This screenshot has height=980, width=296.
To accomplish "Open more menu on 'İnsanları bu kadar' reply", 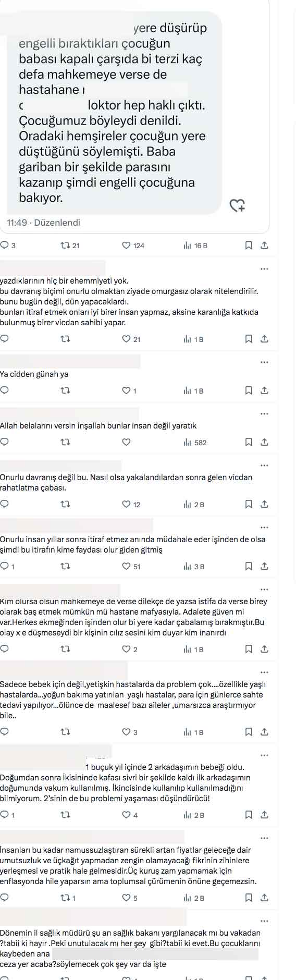I will point(264,838).
